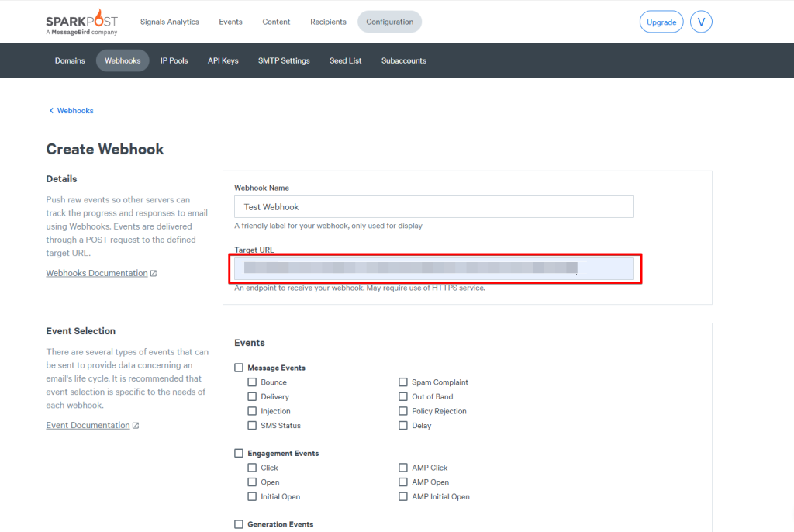Go to the Recipients section

tap(328, 22)
